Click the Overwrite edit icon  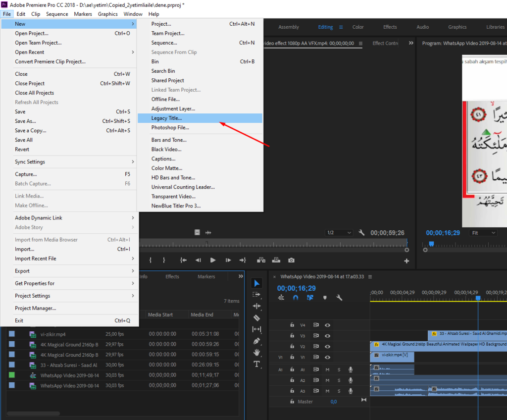click(x=276, y=260)
